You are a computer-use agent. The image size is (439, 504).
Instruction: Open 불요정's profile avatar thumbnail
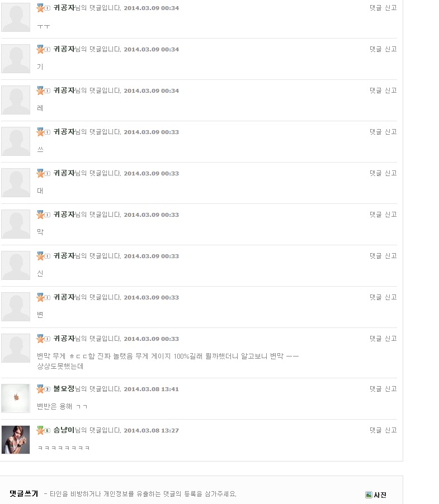[16, 398]
